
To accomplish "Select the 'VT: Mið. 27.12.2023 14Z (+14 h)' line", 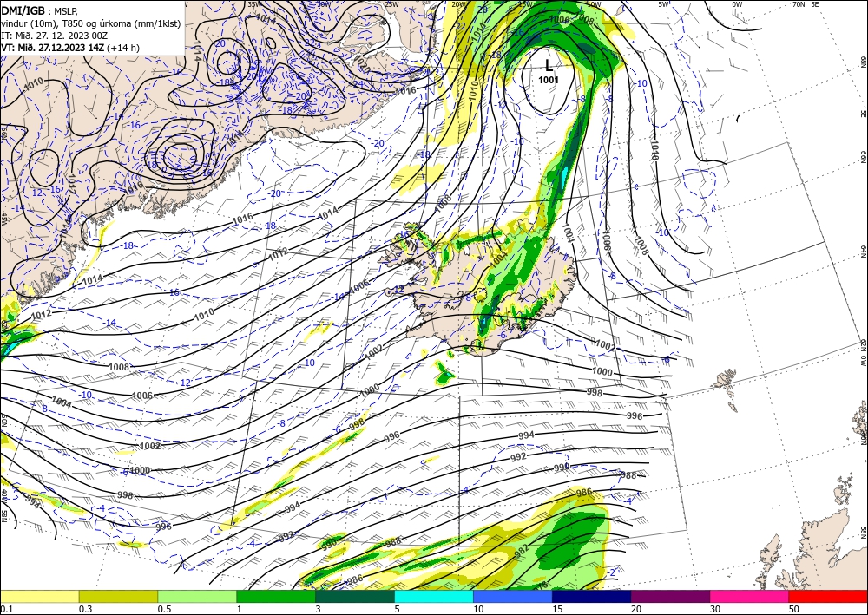I will (69, 48).
